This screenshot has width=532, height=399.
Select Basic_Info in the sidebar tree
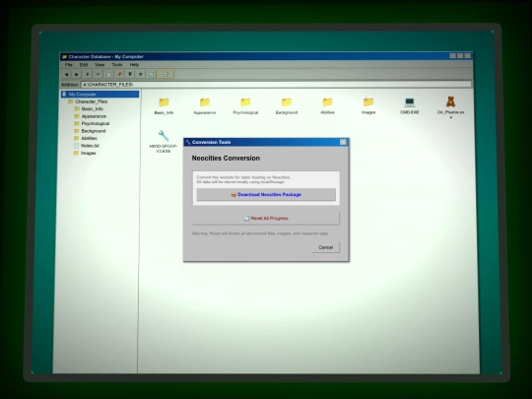(89, 109)
